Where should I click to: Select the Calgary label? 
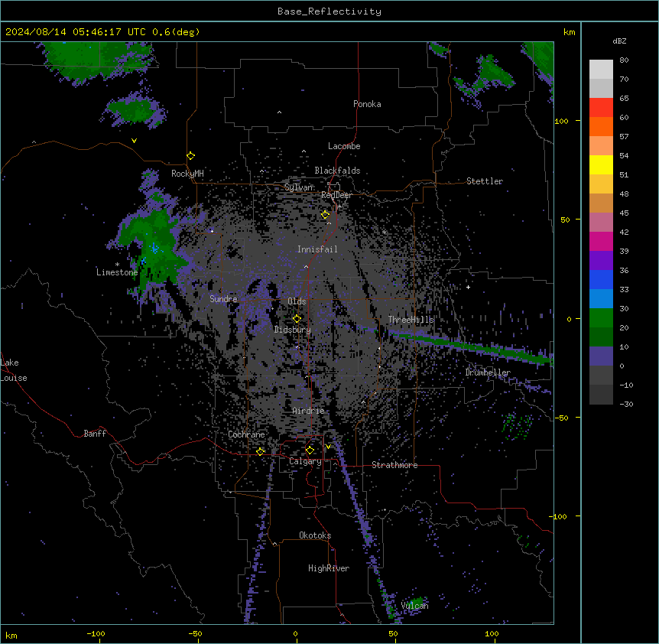[305, 461]
